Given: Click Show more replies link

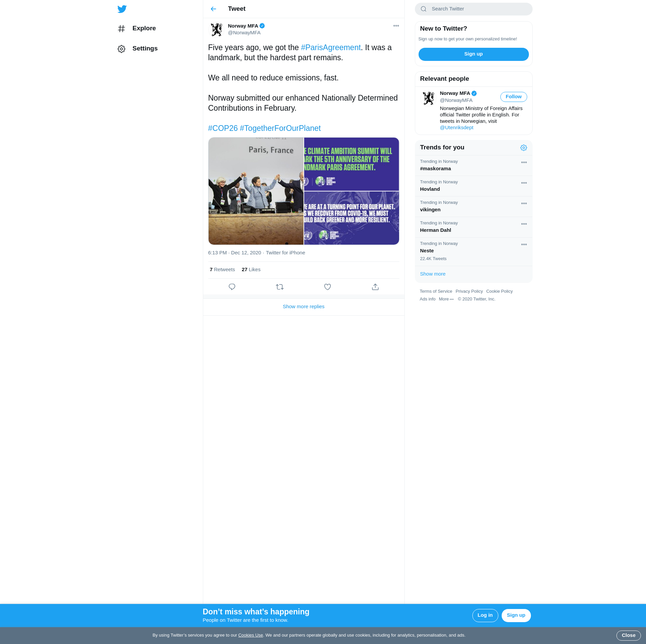Looking at the screenshot, I should 303,307.
